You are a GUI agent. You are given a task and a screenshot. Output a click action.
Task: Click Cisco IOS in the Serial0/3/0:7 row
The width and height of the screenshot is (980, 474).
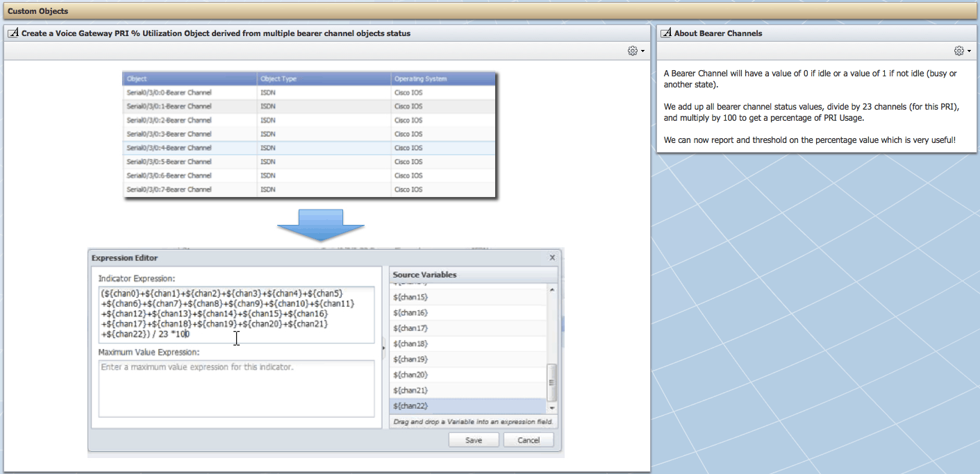(408, 189)
